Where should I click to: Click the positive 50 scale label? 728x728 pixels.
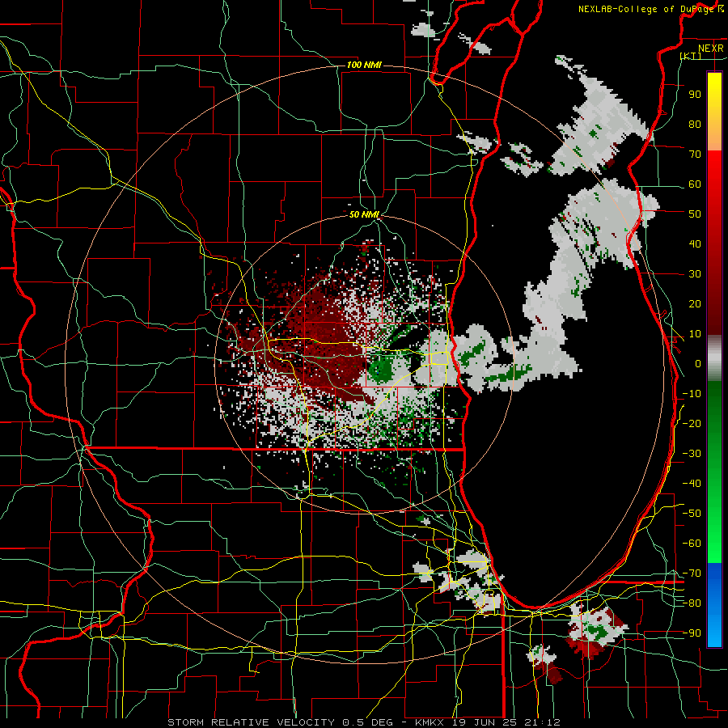pyautogui.click(x=695, y=214)
